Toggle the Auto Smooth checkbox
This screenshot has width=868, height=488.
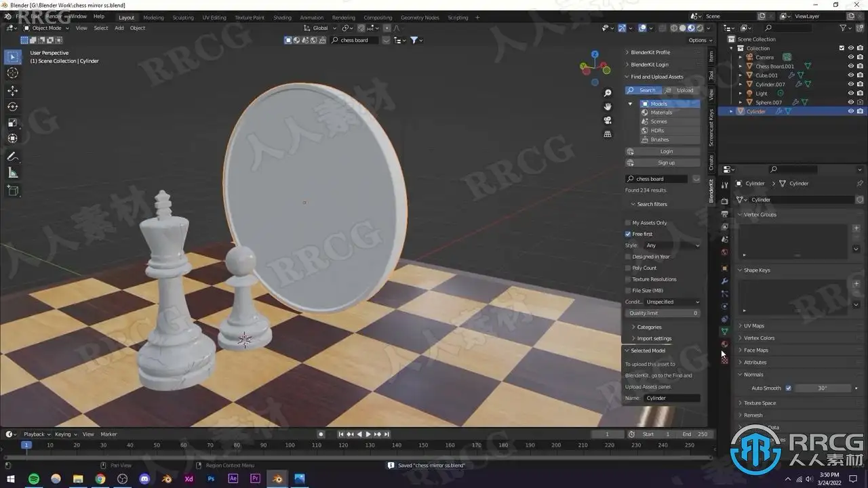[x=788, y=388]
